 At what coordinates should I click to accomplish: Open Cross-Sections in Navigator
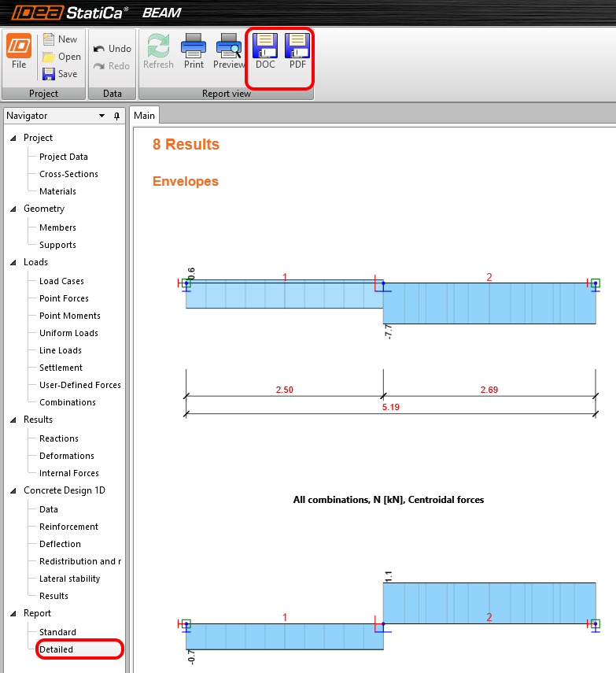[x=68, y=174]
